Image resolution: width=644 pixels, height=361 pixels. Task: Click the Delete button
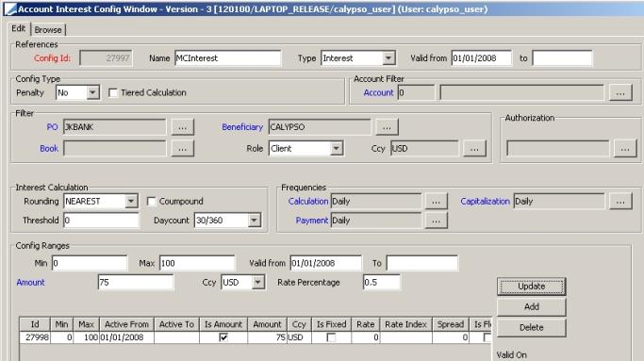(x=532, y=328)
